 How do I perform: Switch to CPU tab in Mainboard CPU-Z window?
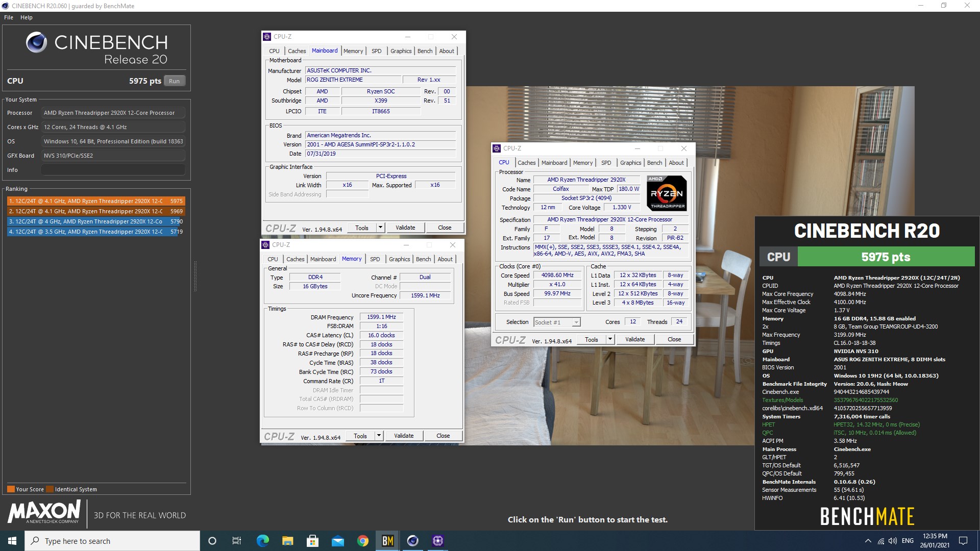point(274,51)
